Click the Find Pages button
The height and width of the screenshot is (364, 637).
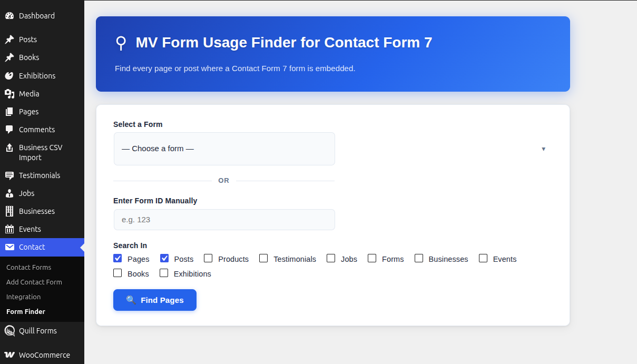[x=155, y=300]
